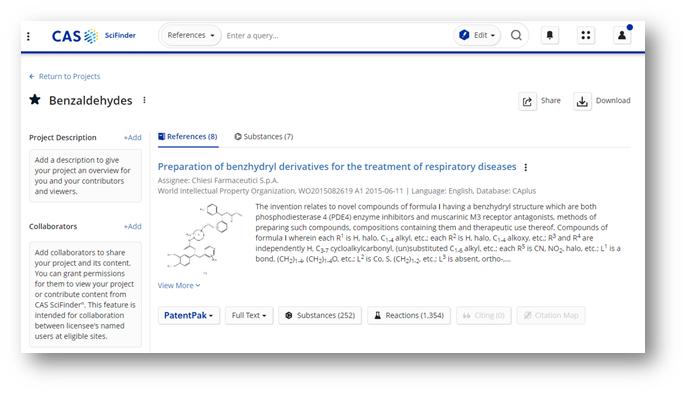Select the References (8) tab
Screen dimensions: 687x395
[x=188, y=137]
